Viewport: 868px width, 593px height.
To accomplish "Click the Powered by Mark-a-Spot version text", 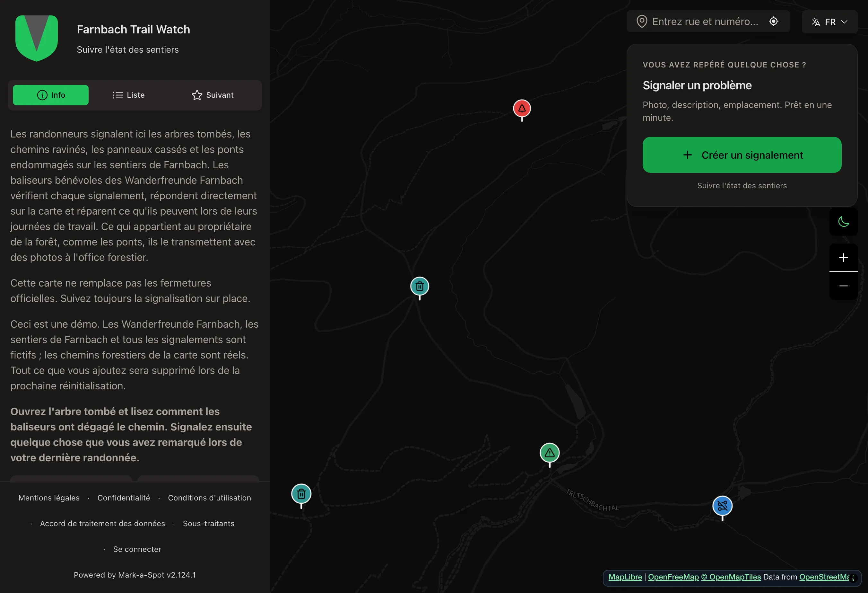I will (135, 575).
